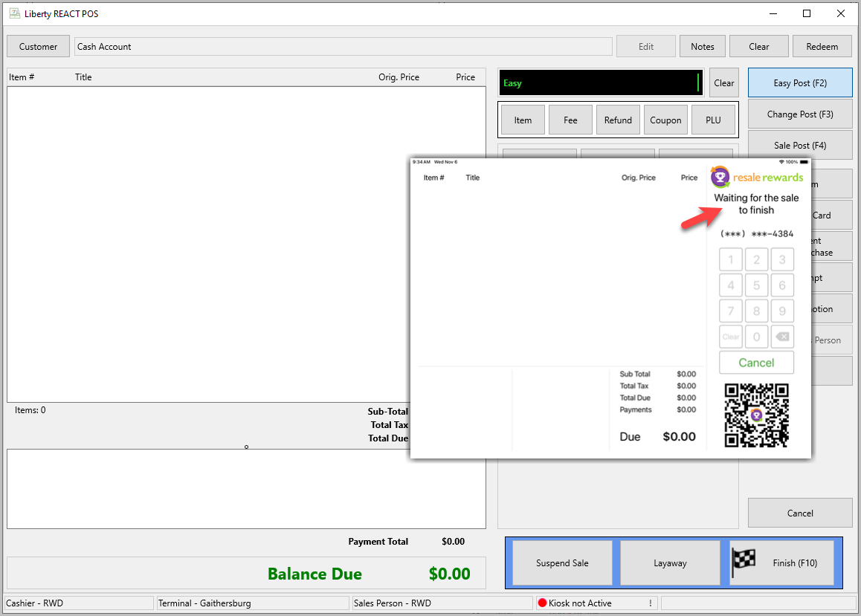Click the POS Price column header

click(x=465, y=77)
